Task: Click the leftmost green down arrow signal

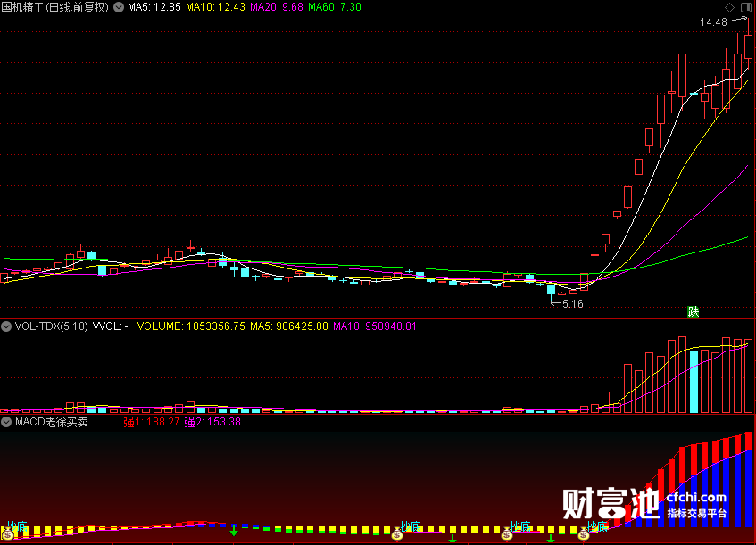Action: (x=234, y=531)
